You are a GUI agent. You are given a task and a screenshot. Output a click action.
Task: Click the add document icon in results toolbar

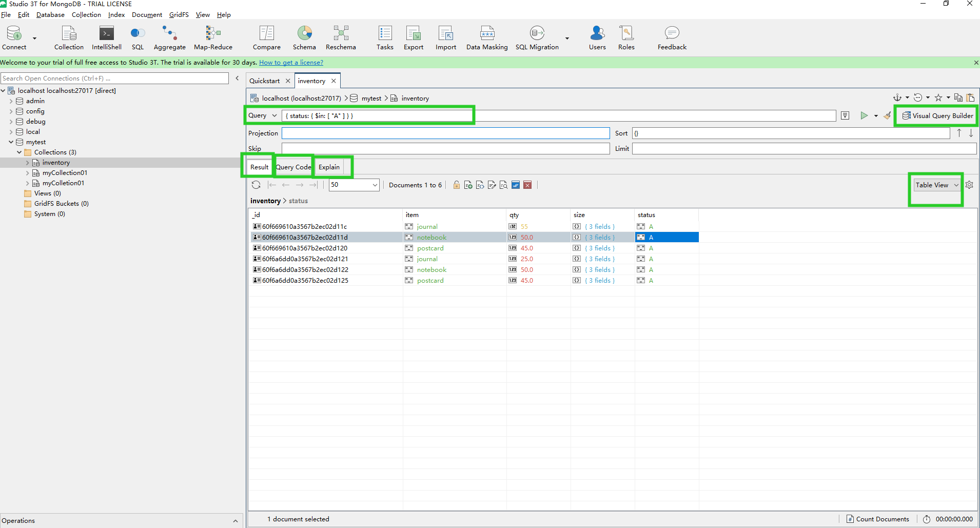pos(468,185)
